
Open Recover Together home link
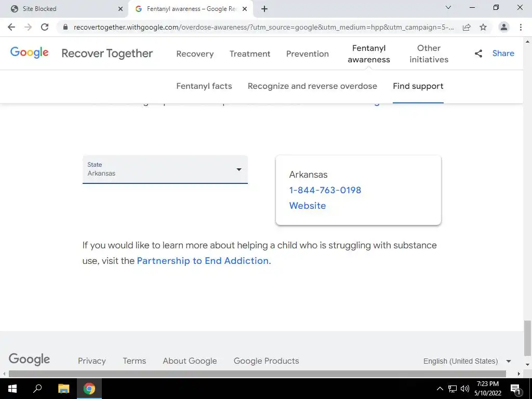107,54
